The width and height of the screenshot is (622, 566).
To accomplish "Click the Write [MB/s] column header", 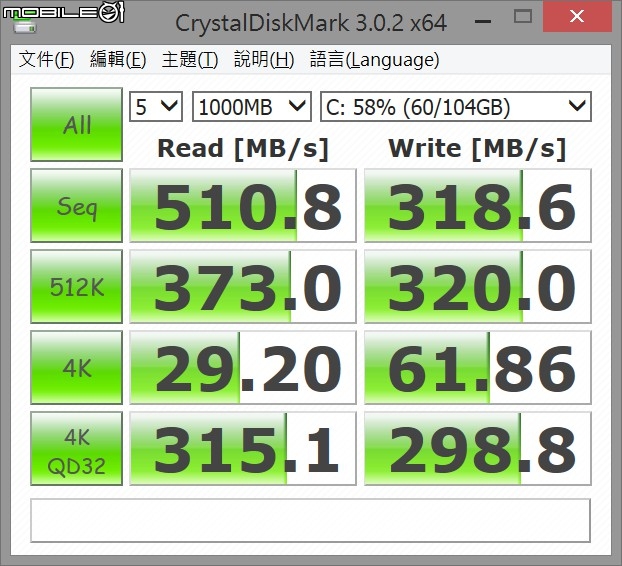I will pyautogui.click(x=477, y=149).
